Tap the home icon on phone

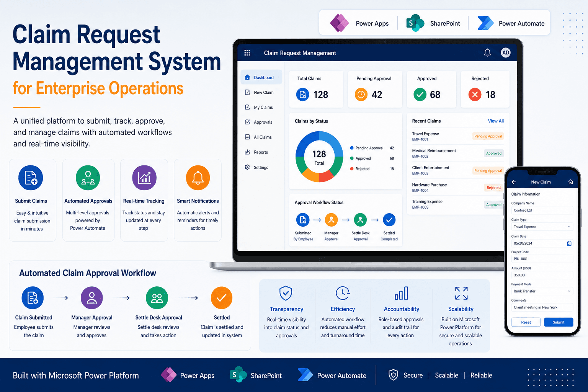click(570, 182)
